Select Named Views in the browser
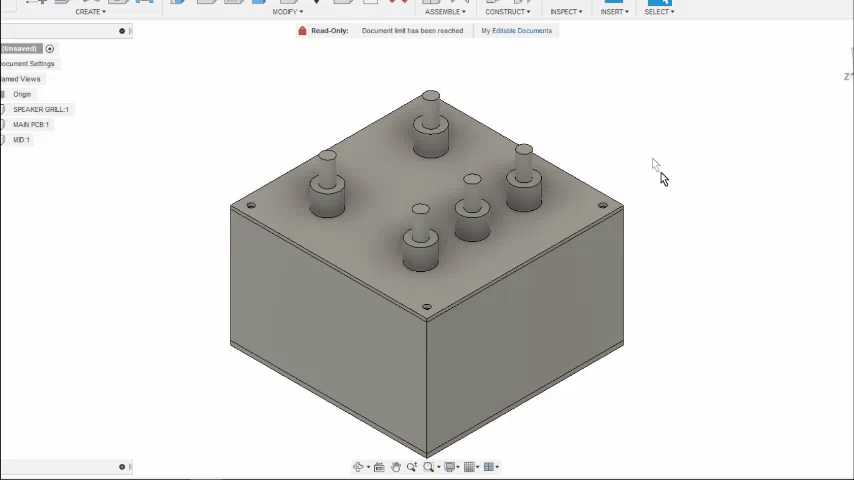Viewport: 854px width, 480px height. 21,79
